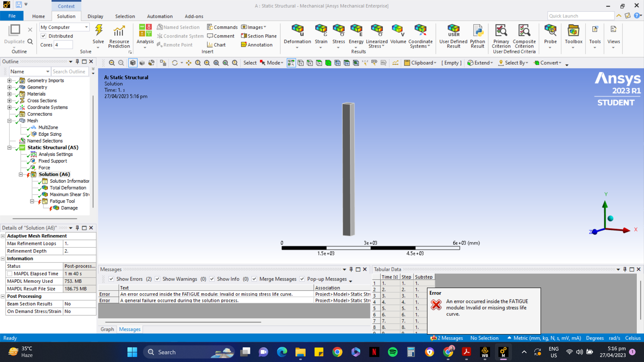Select the Total Deformation result
Screen dimensions: 644x362
[x=68, y=188]
